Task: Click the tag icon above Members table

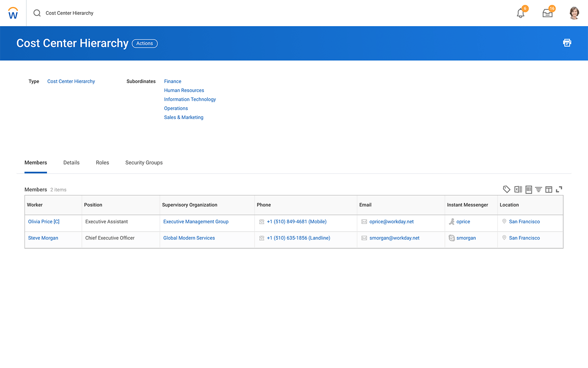Action: point(506,189)
